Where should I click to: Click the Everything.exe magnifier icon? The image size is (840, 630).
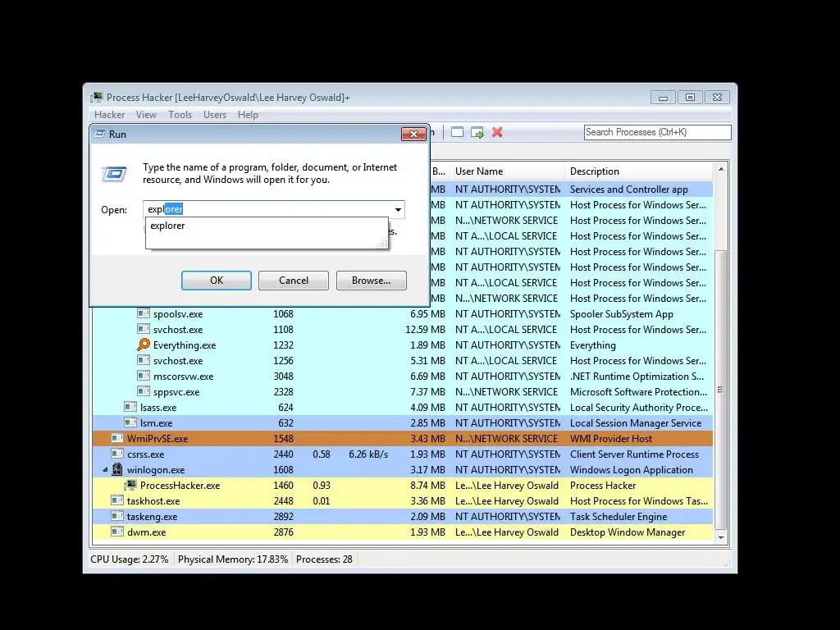[143, 345]
